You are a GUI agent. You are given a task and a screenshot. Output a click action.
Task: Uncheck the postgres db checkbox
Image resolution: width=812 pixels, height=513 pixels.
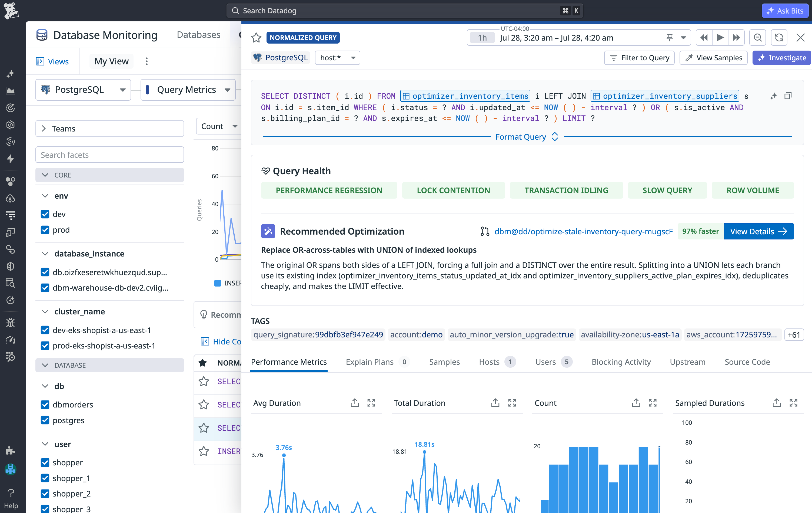45,420
